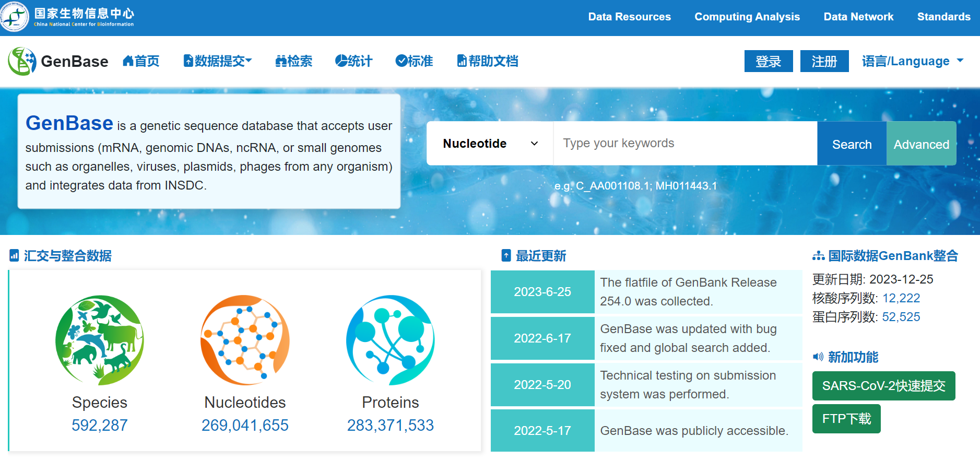This screenshot has height=460, width=980.
Task: Expand the 数据提交 submission dropdown
Action: tap(218, 61)
